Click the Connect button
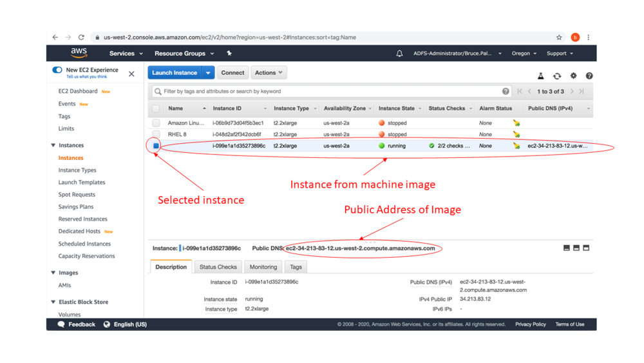The image size is (644, 363). (232, 73)
